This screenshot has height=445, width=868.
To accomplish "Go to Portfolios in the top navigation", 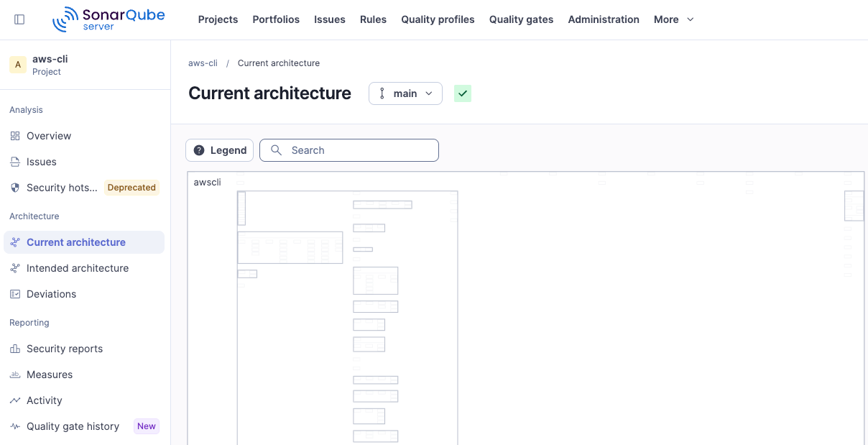I will (276, 19).
